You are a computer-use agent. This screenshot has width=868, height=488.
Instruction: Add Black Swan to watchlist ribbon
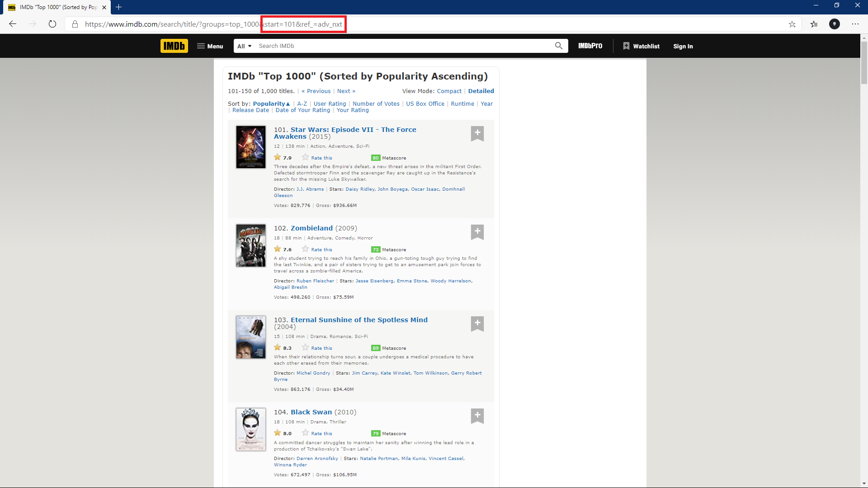477,416
